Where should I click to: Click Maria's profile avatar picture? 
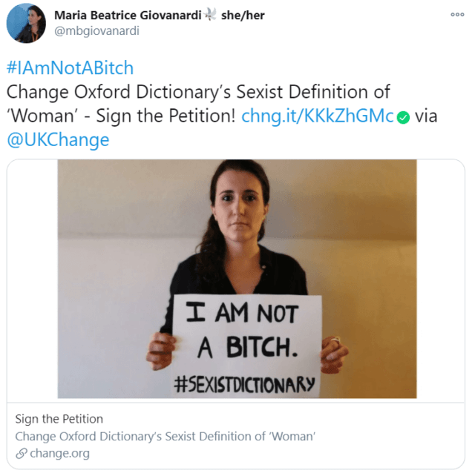(x=26, y=24)
